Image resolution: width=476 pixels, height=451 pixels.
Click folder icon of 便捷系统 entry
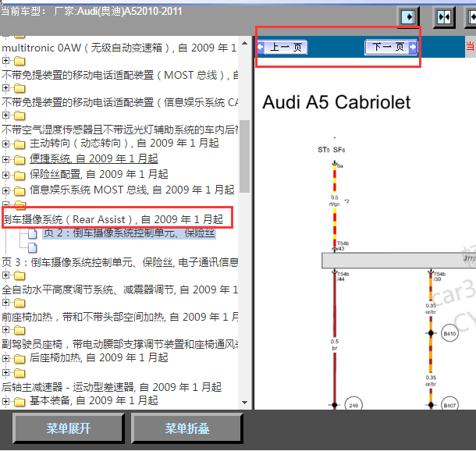[x=20, y=160]
